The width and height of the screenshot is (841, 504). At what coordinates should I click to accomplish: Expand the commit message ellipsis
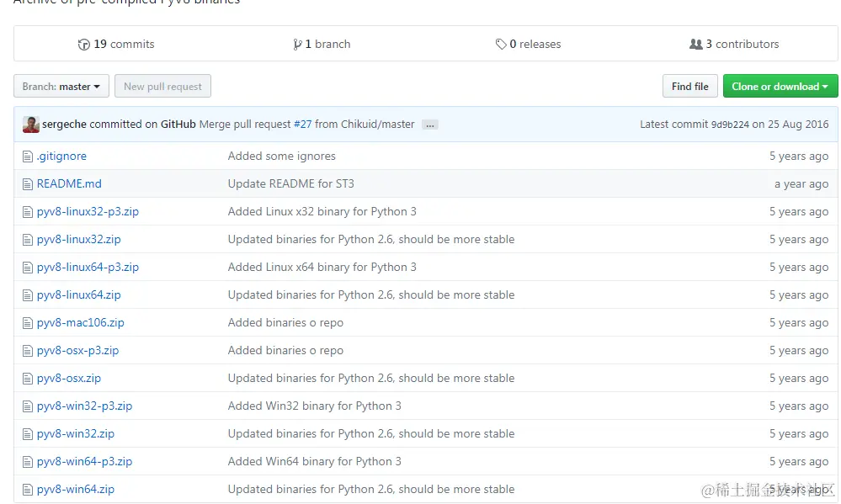click(430, 125)
